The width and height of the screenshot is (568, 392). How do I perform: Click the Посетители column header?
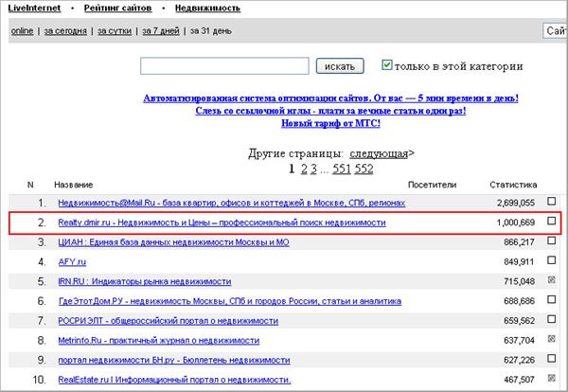pos(433,185)
